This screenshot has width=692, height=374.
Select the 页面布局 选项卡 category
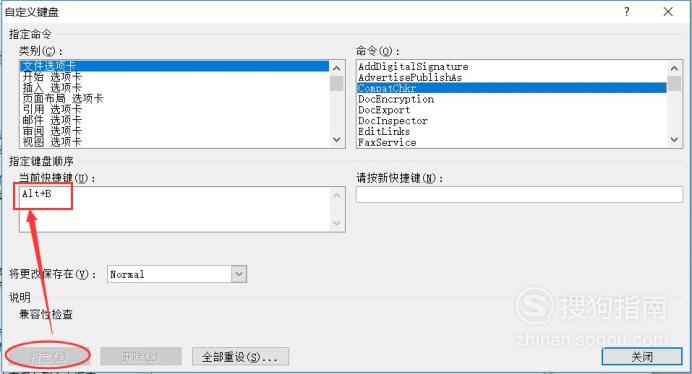tap(63, 98)
